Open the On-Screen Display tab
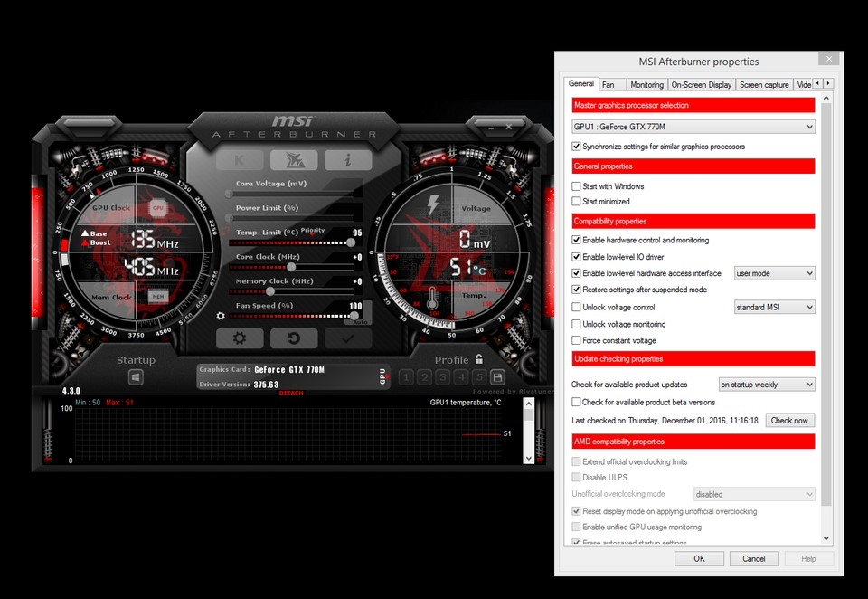868x599 pixels. 702,83
